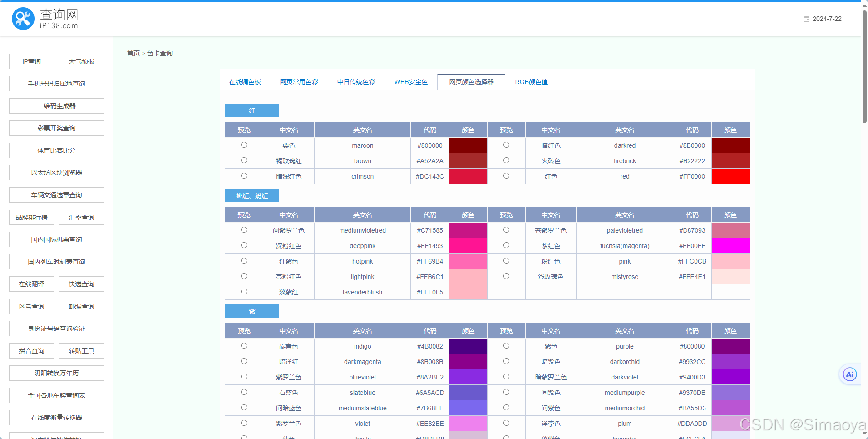Select the indigo preview radio button
This screenshot has height=439, width=868.
pos(244,346)
